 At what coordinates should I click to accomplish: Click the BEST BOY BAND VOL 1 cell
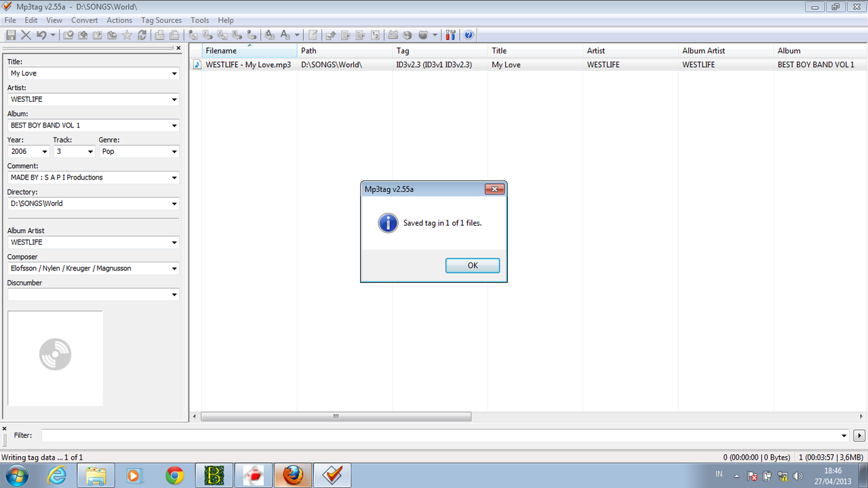(816, 64)
